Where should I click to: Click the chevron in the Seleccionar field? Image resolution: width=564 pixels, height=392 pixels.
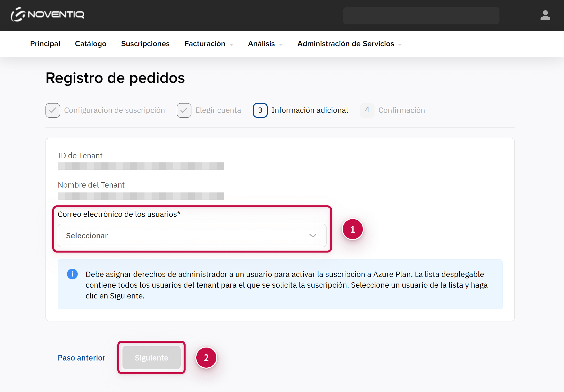[312, 235]
